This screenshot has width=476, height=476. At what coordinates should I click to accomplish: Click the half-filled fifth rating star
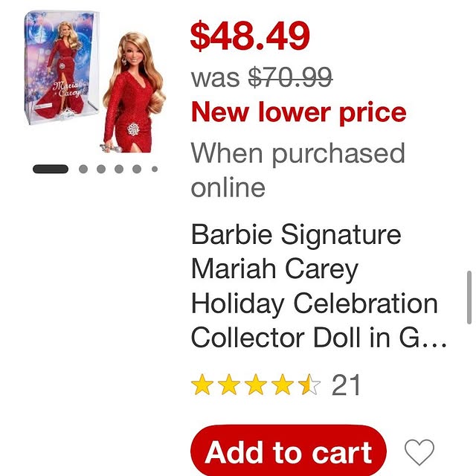pyautogui.click(x=309, y=385)
